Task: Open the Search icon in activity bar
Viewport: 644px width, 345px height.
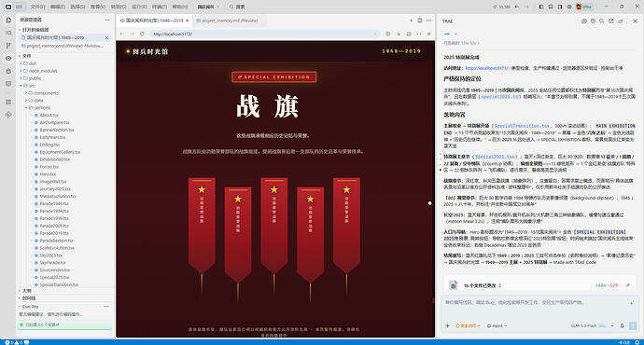Action: click(x=8, y=33)
